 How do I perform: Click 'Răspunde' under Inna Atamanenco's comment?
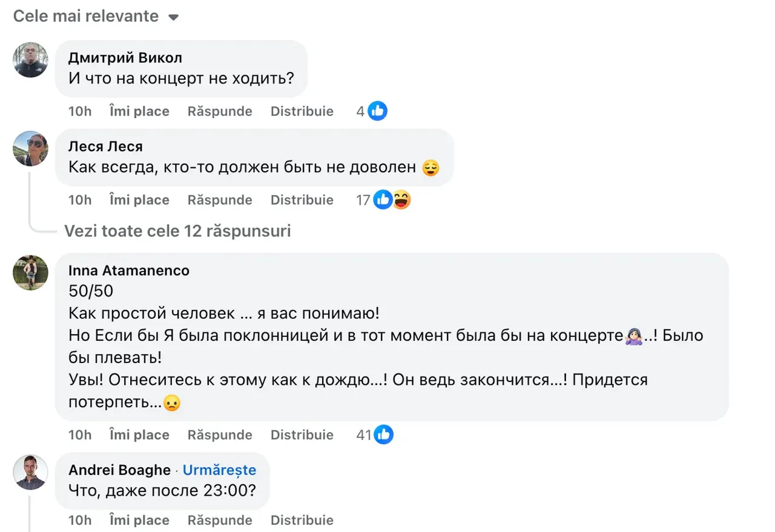[220, 435]
